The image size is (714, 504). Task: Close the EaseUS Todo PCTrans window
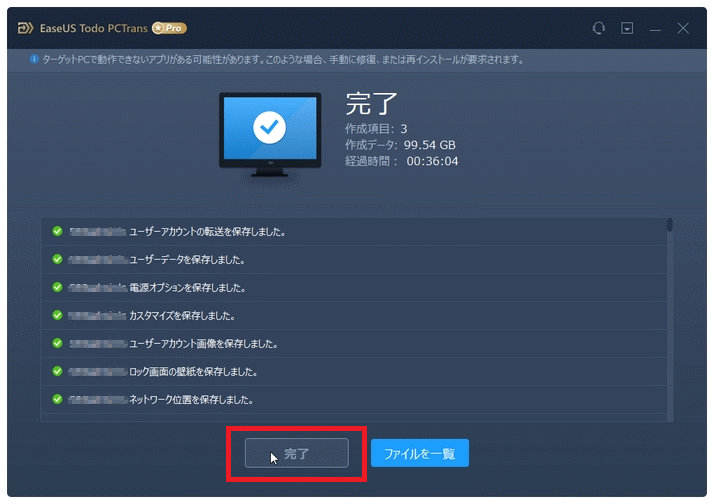(683, 28)
